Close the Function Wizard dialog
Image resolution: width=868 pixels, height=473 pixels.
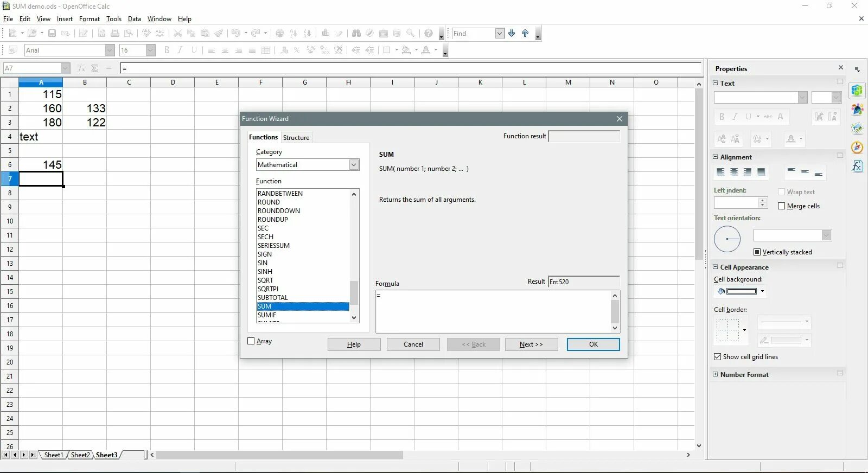[620, 119]
